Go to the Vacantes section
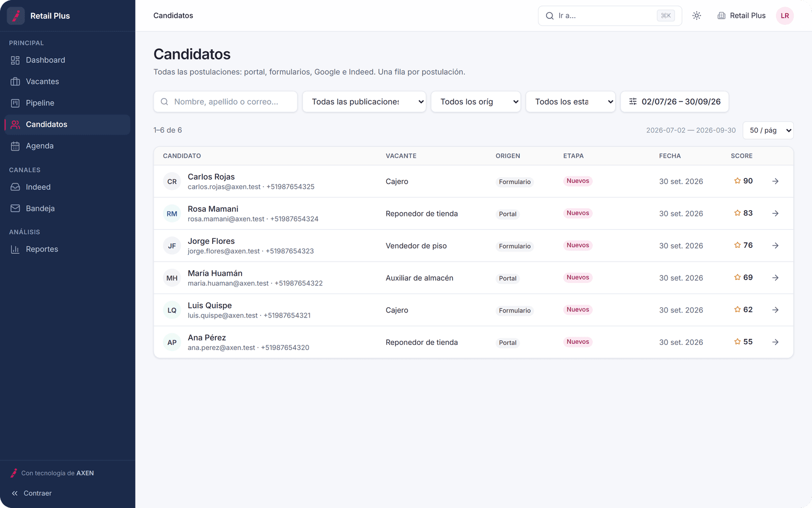 click(x=67, y=81)
